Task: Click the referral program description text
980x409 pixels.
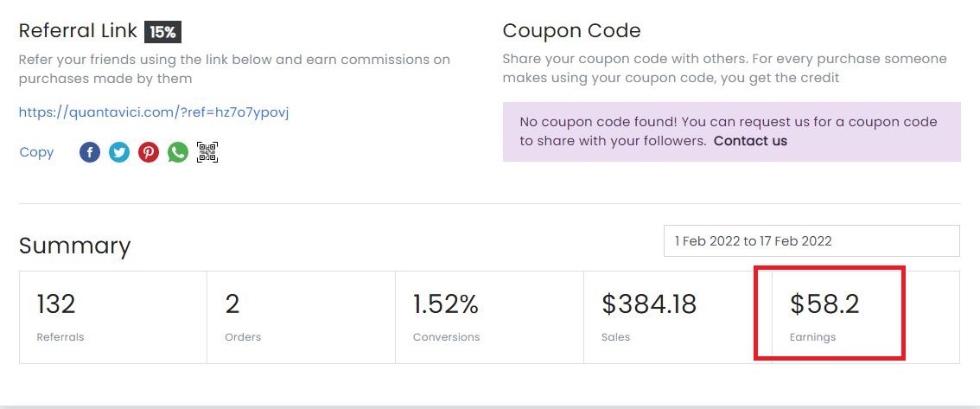Action: [234, 69]
